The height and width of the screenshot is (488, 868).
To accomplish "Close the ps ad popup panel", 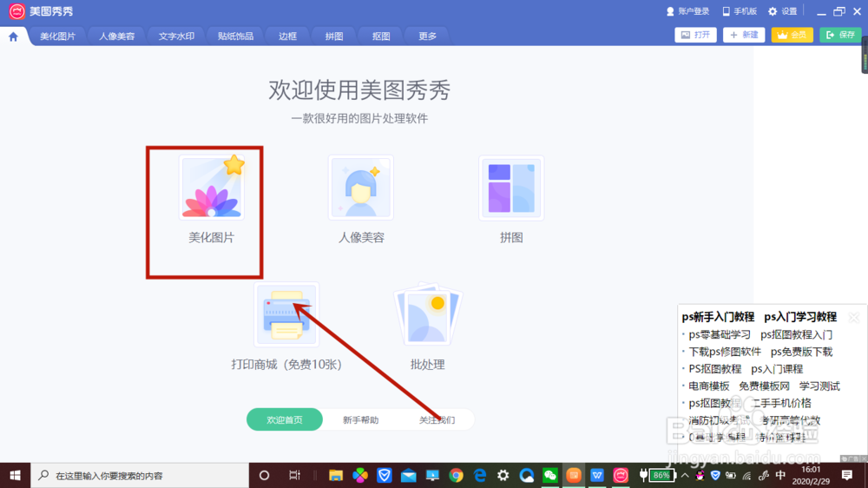I will coord(853,318).
